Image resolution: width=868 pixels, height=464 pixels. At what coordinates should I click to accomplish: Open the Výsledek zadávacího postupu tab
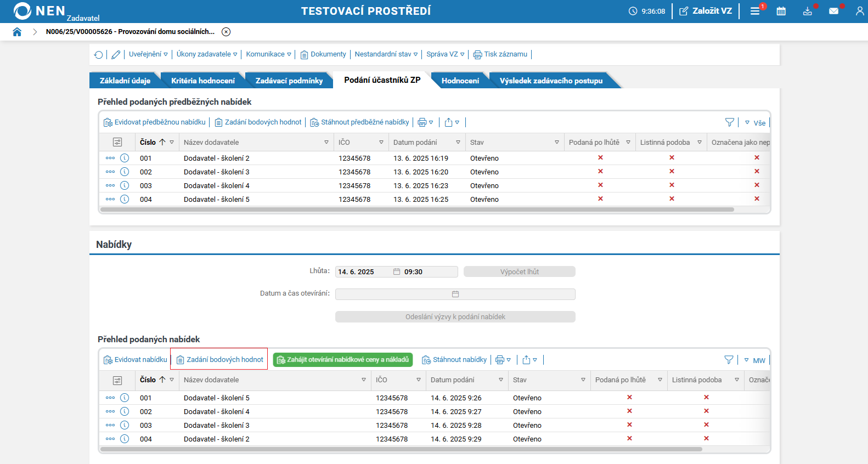pos(551,81)
